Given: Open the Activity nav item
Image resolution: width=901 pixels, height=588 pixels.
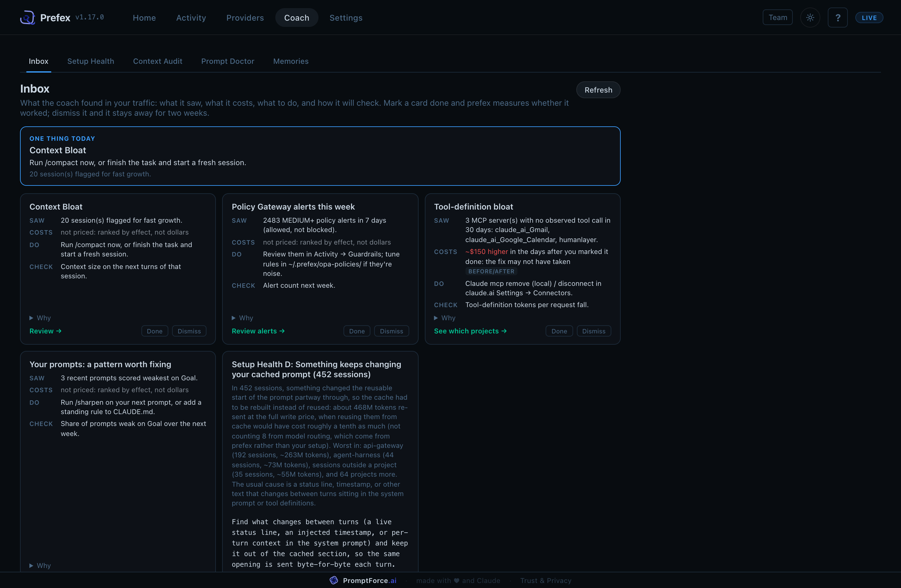Looking at the screenshot, I should [x=191, y=18].
